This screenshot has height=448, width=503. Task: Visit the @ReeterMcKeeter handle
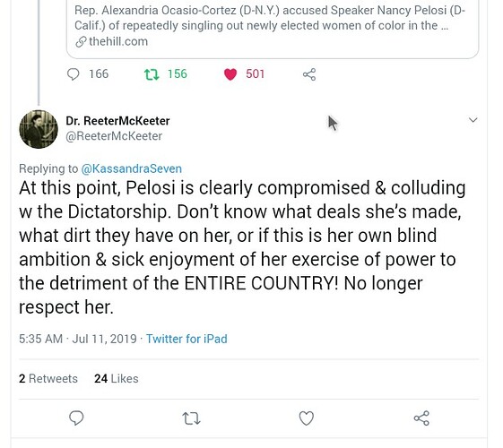click(114, 136)
